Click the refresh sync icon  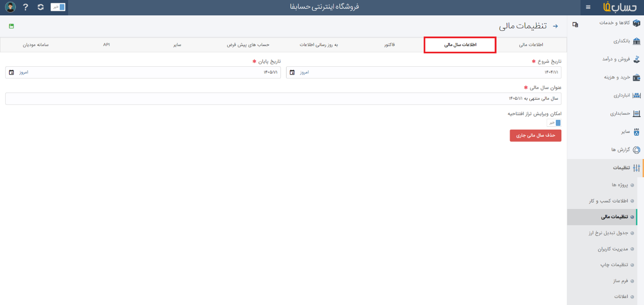pos(41,7)
